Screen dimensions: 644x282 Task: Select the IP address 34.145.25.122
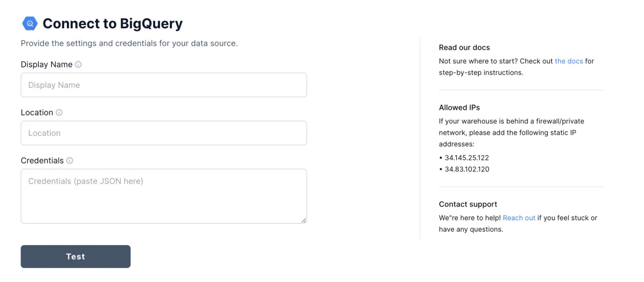coord(466,157)
